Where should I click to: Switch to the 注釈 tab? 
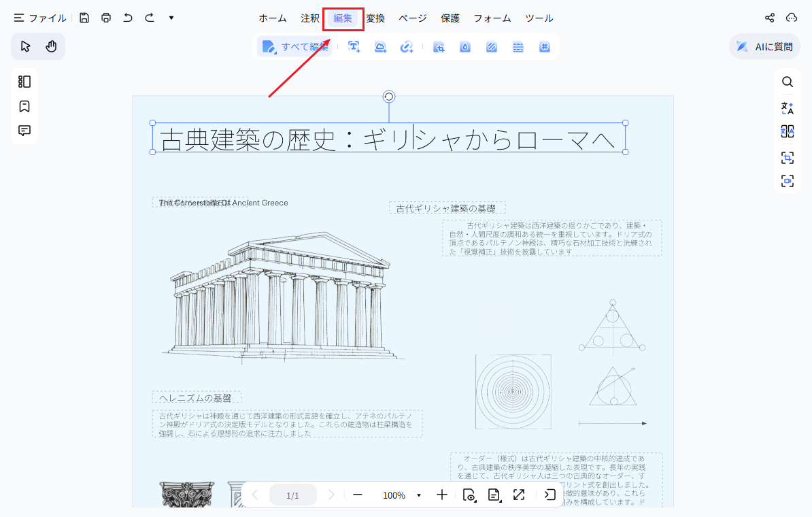tap(310, 18)
